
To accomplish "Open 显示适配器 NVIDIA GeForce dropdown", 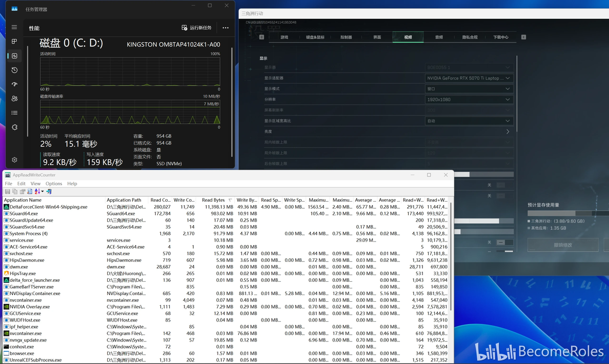I will pos(469,78).
